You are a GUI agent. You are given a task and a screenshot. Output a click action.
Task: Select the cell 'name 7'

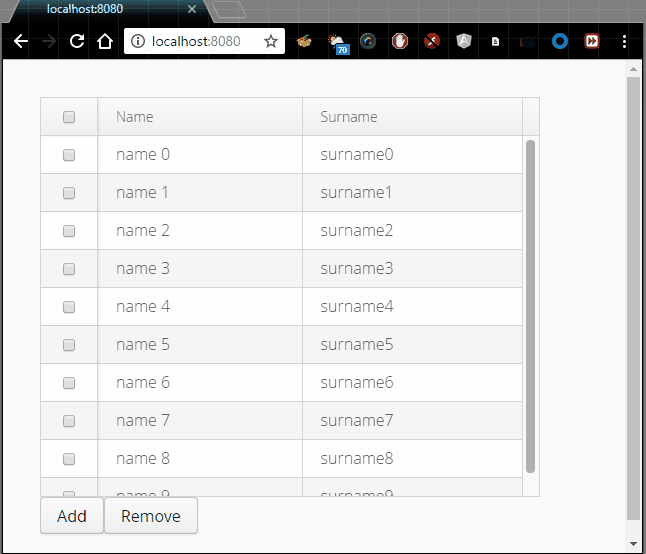200,421
